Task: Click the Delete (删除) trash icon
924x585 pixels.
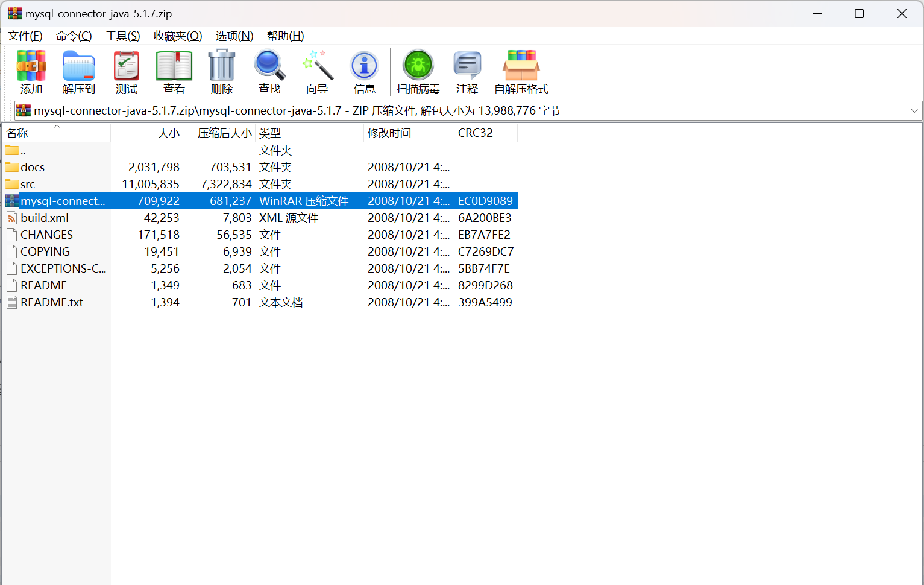Action: coord(222,66)
